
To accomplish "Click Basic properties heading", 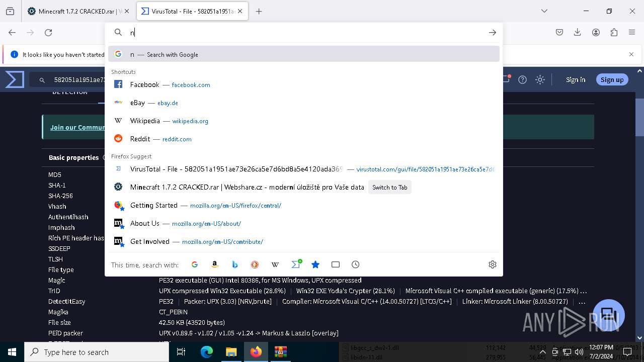I will (73, 157).
